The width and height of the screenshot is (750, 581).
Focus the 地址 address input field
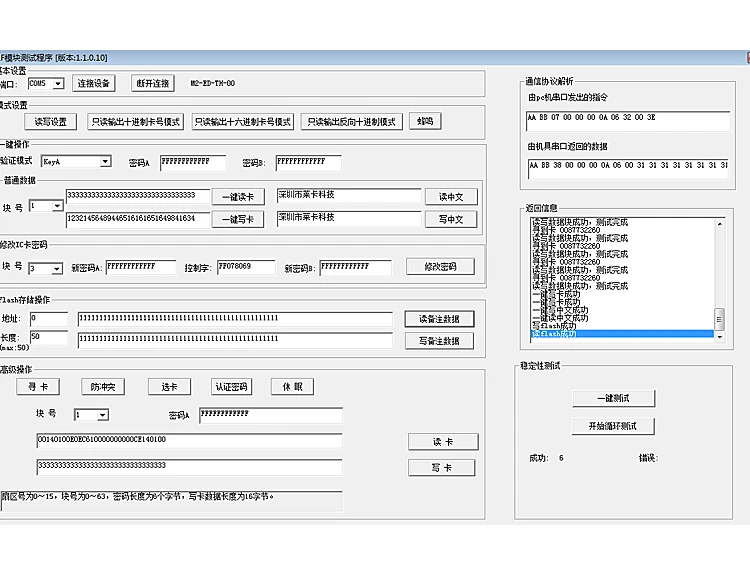[49, 319]
